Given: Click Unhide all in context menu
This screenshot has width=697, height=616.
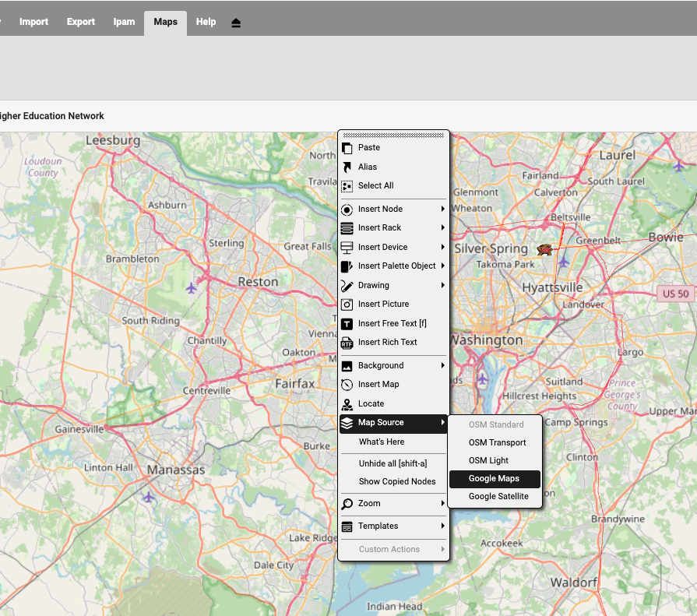Looking at the screenshot, I should tap(393, 463).
